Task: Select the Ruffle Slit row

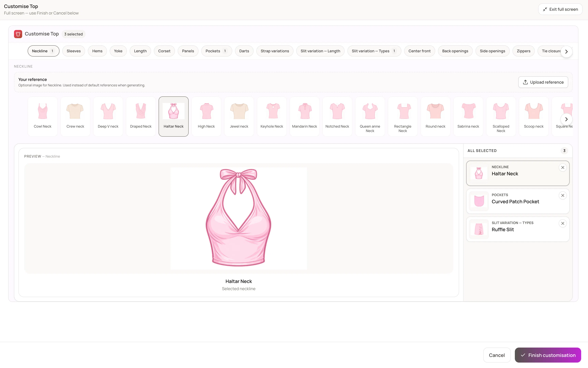Action: [x=518, y=229]
